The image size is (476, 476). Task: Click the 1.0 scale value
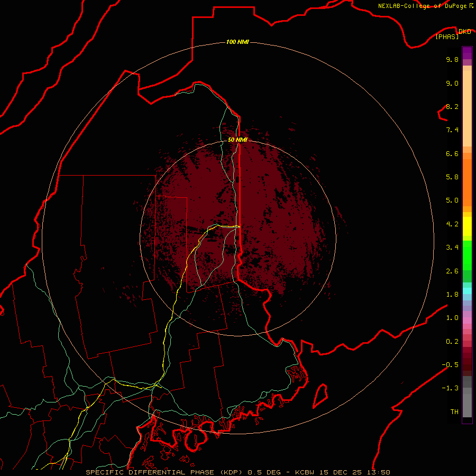(452, 318)
